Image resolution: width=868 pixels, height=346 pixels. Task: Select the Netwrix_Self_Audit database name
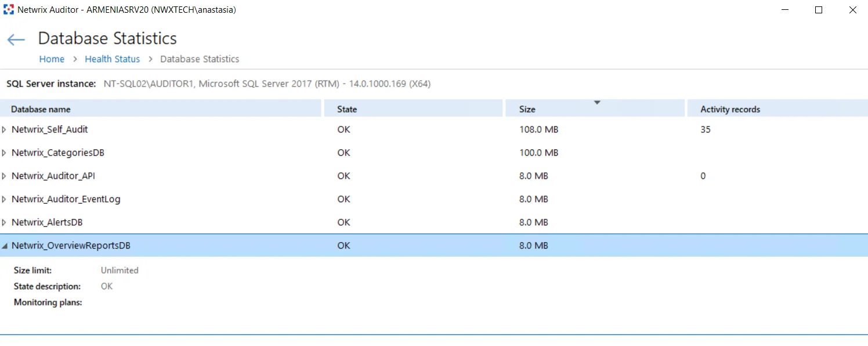(x=50, y=129)
